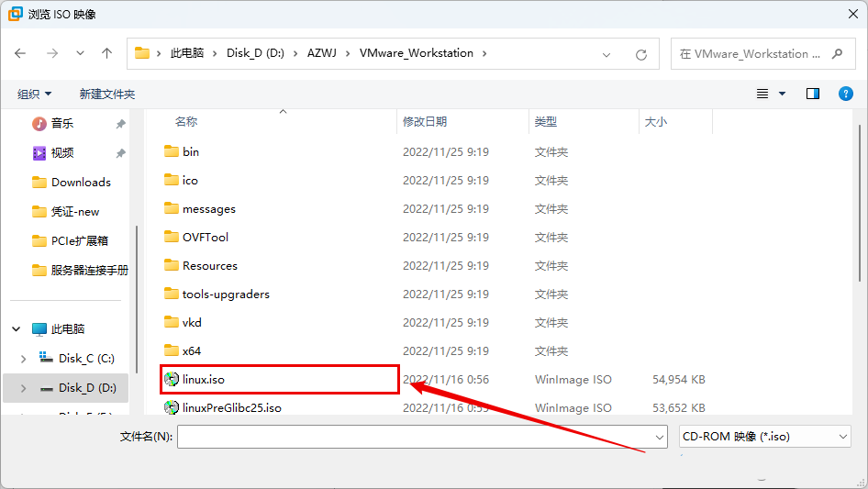
Task: Go up one folder level
Action: click(106, 53)
